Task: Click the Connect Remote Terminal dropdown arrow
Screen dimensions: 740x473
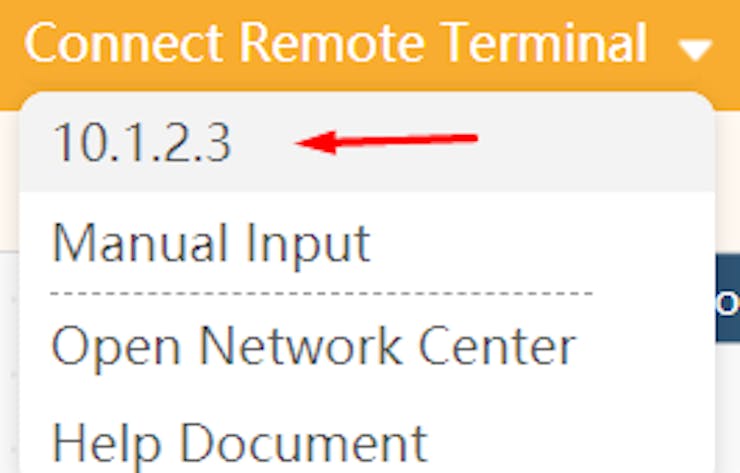Action: coord(696,48)
